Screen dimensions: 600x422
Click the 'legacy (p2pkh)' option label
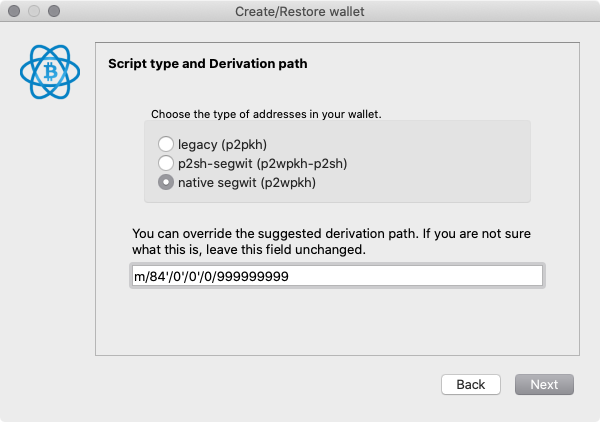click(x=222, y=145)
